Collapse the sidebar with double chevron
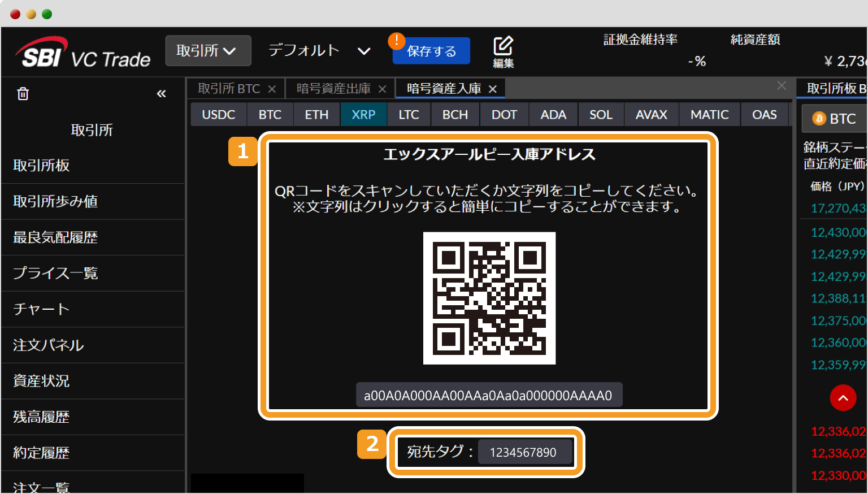 tap(161, 94)
